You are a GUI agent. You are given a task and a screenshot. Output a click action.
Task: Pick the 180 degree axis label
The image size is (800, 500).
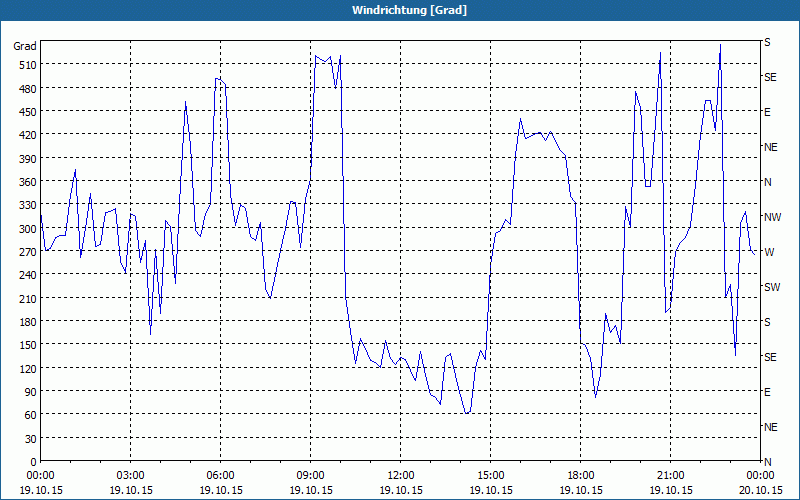click(x=28, y=322)
